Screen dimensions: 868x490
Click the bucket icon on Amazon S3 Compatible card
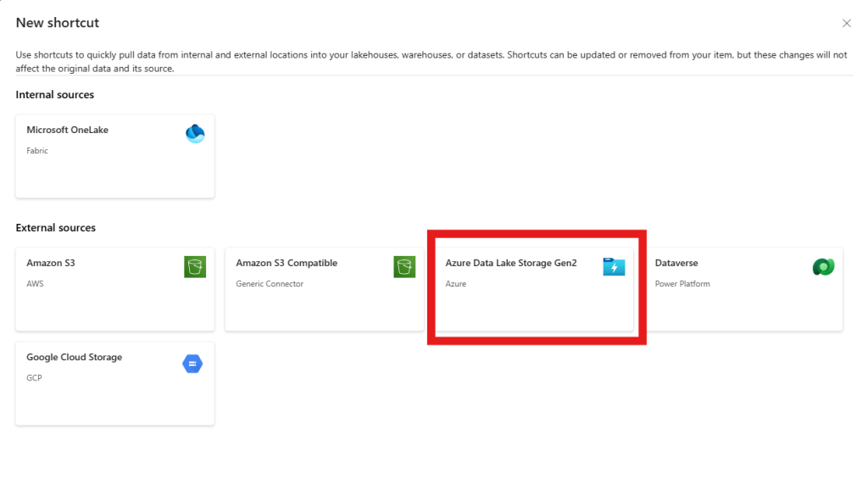click(x=404, y=267)
